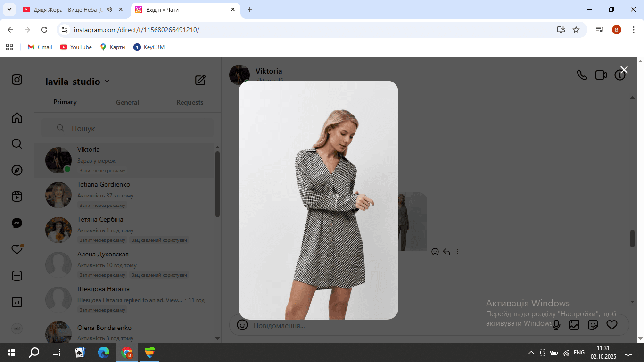Image resolution: width=644 pixels, height=362 pixels.
Task: Open the Карты bookmark
Action: tap(113, 47)
